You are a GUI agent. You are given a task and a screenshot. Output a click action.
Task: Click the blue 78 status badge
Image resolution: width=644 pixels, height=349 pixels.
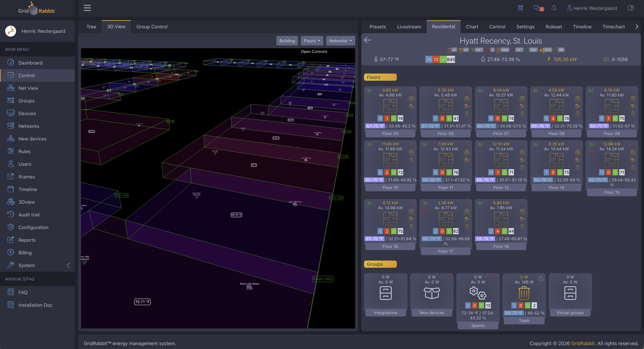pyautogui.click(x=428, y=59)
